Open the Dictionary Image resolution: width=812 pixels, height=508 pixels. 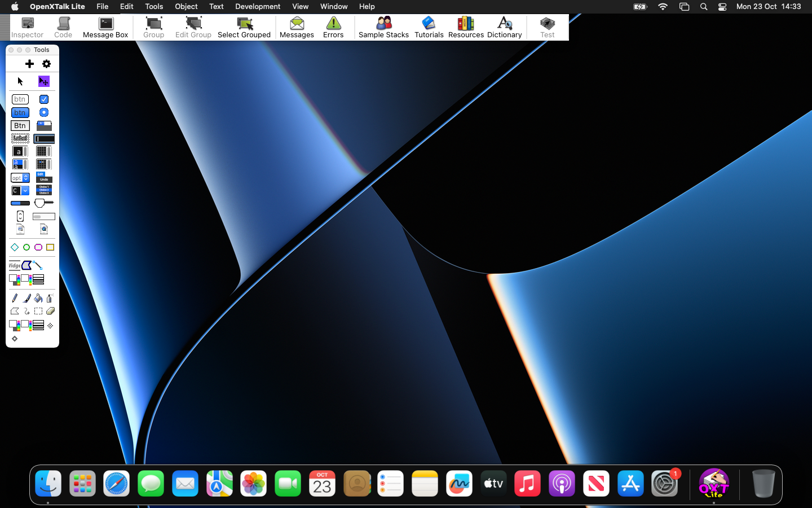click(504, 28)
